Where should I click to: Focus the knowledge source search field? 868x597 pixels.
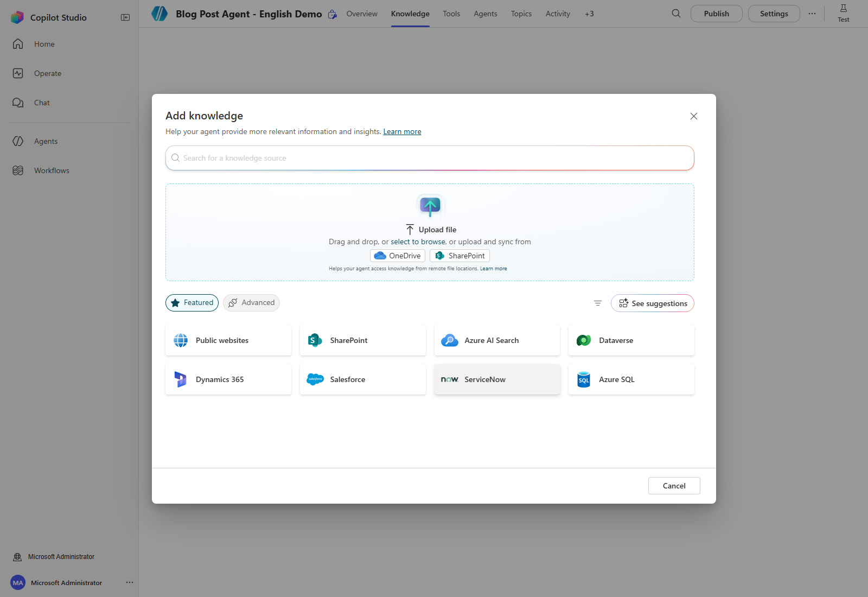[430, 158]
